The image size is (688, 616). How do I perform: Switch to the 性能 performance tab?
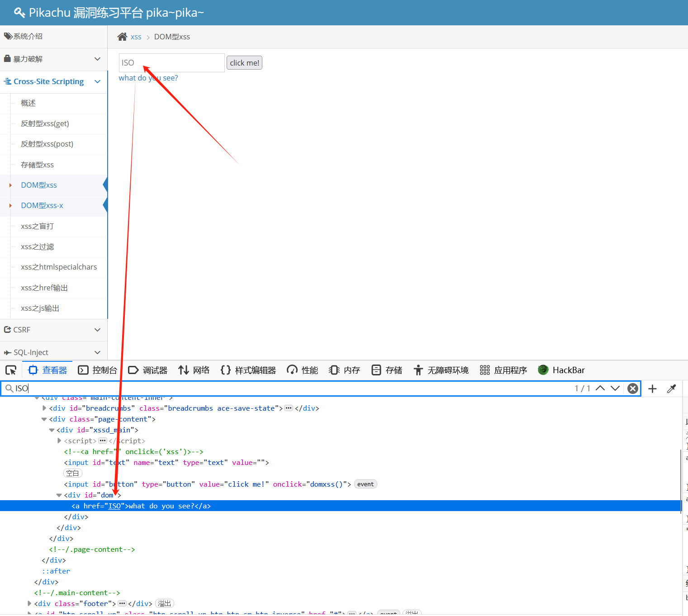click(303, 370)
